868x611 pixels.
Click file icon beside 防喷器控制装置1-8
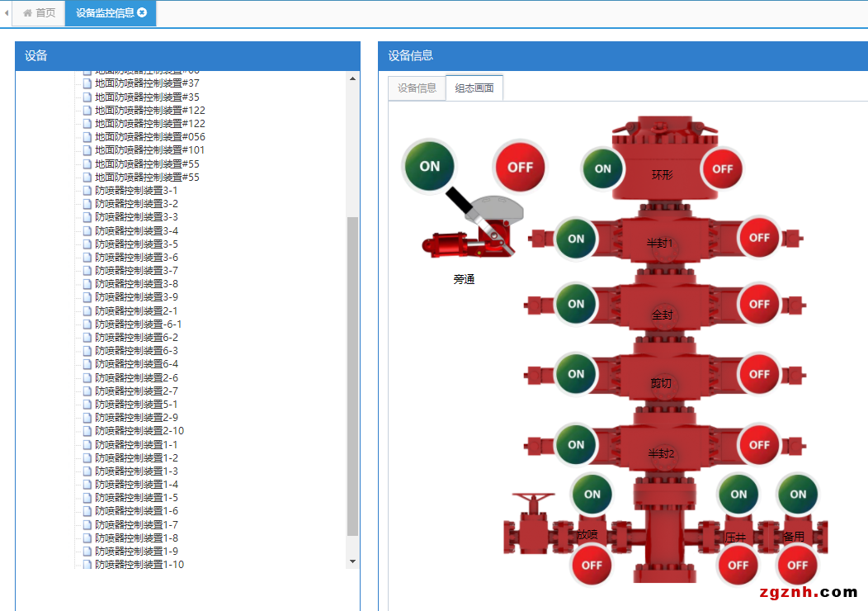pos(87,538)
